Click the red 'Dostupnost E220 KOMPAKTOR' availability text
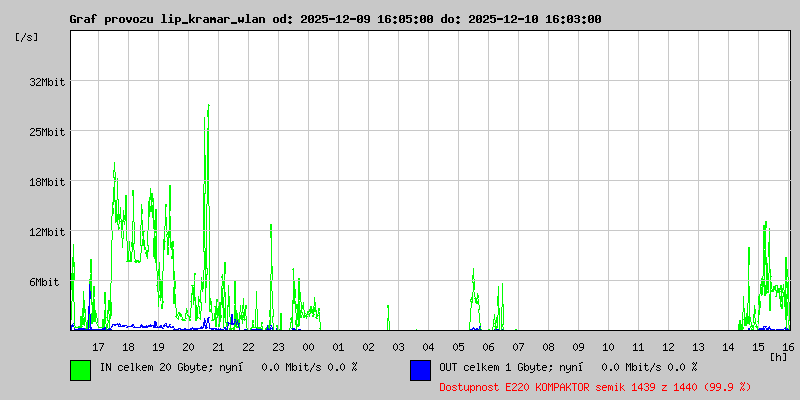The image size is (800, 400). (x=595, y=386)
